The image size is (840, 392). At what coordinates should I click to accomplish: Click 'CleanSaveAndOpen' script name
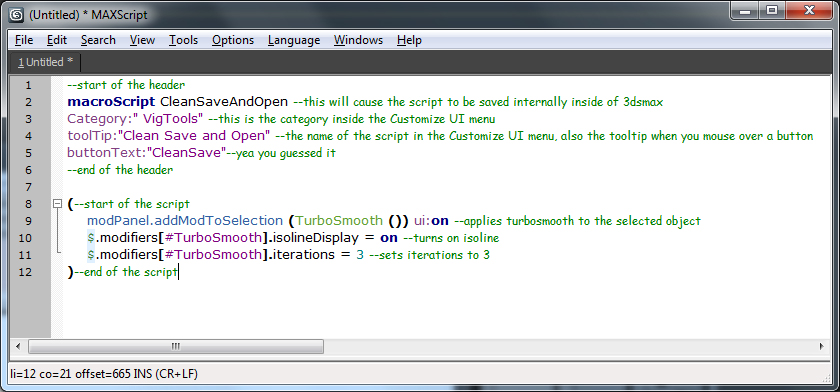coord(224,102)
